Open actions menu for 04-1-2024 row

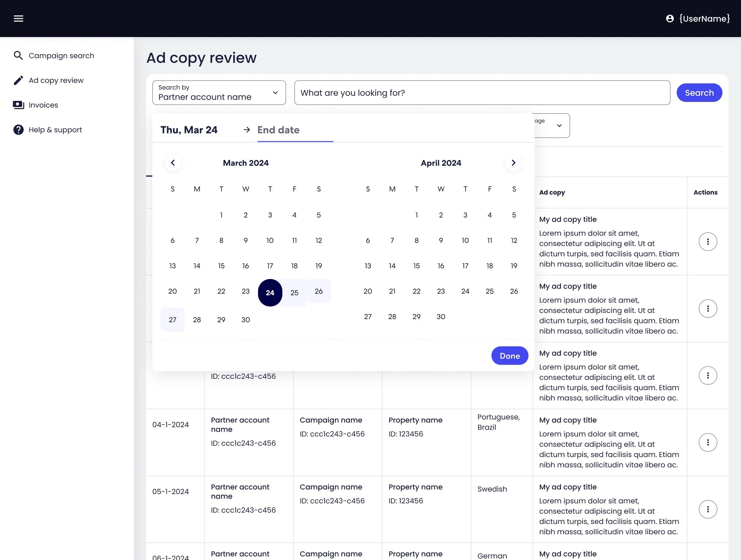708,442
